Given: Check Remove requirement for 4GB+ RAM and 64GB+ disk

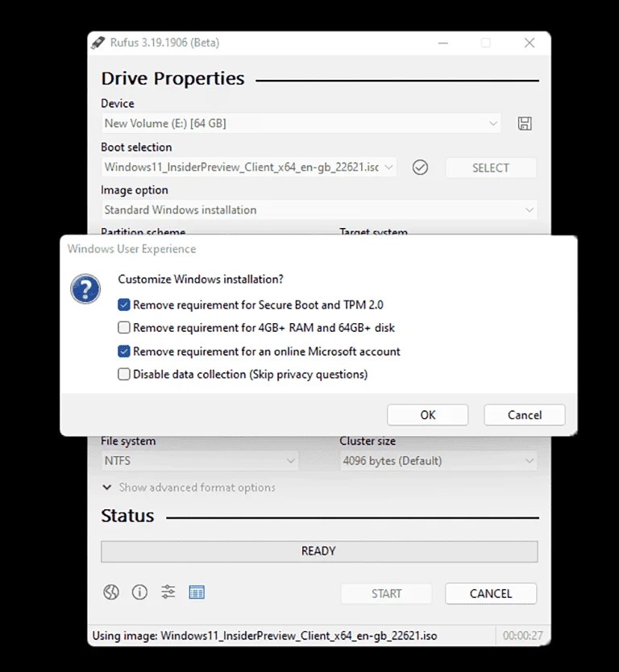Looking at the screenshot, I should coord(124,328).
